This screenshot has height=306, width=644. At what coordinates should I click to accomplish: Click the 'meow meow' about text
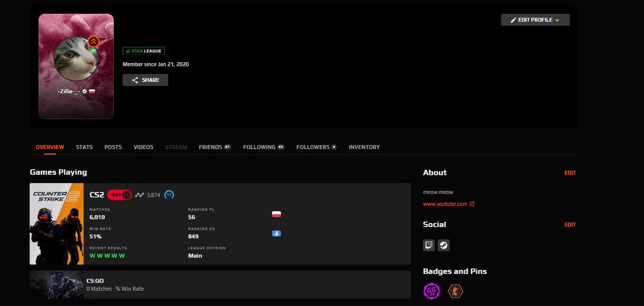(x=437, y=192)
